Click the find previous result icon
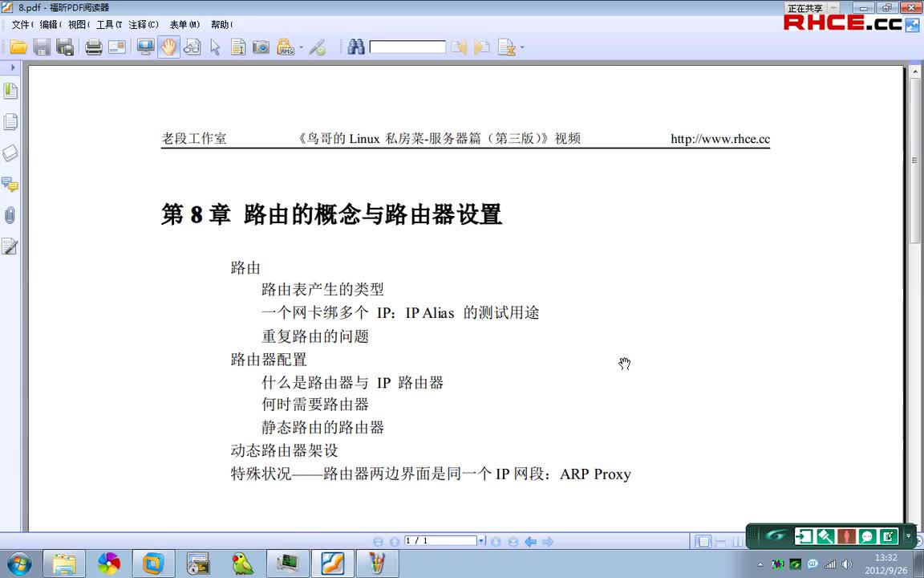 459,47
